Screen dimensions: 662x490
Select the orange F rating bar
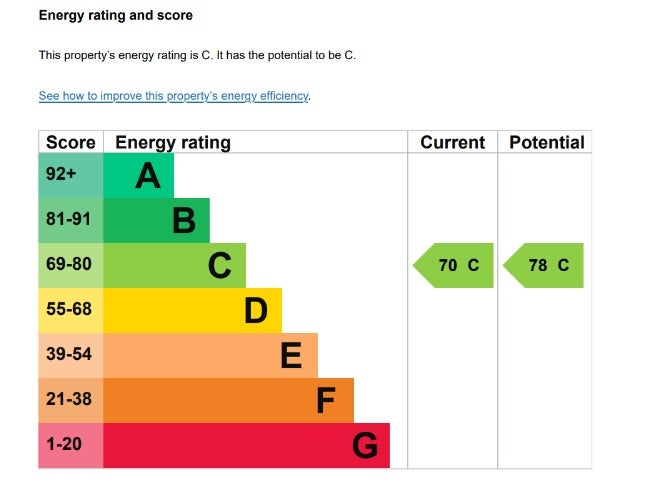229,400
